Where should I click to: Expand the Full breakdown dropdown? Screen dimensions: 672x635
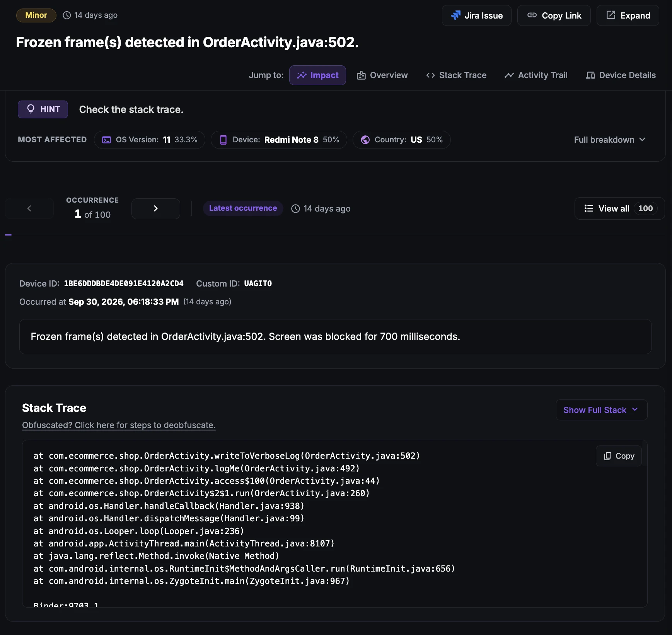click(610, 140)
